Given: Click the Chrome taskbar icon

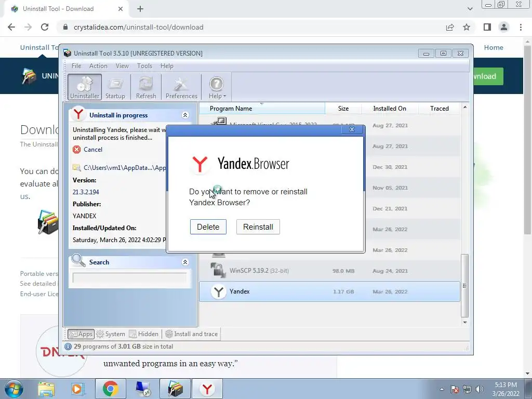Looking at the screenshot, I should point(110,389).
